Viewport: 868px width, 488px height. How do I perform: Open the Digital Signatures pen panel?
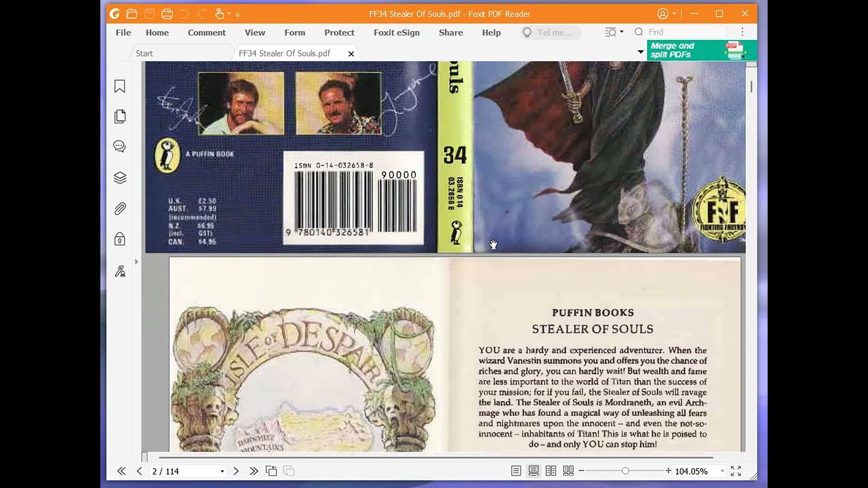click(x=120, y=271)
